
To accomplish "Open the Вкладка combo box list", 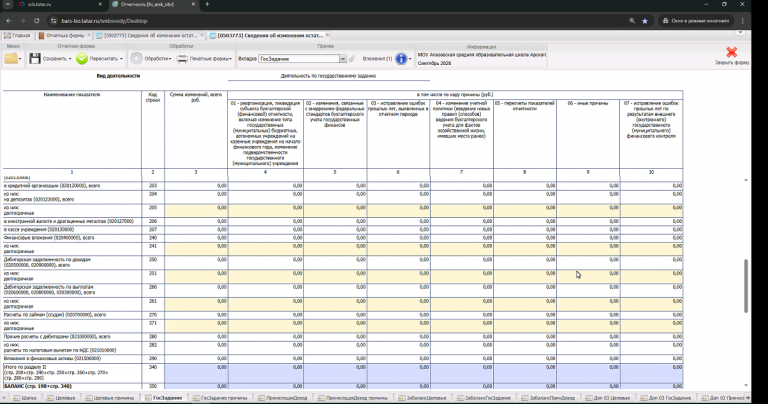I will (x=343, y=59).
